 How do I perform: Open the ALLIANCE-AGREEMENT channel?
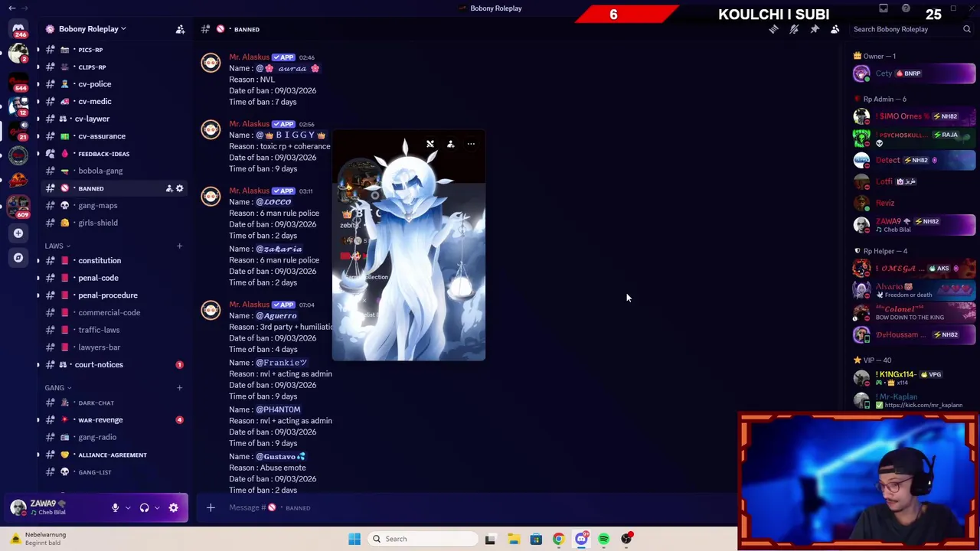point(111,455)
